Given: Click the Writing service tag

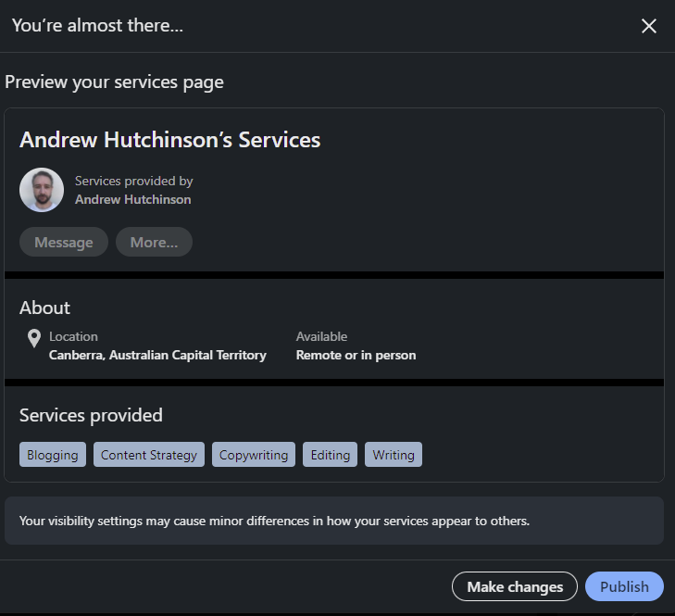Looking at the screenshot, I should pyautogui.click(x=394, y=455).
